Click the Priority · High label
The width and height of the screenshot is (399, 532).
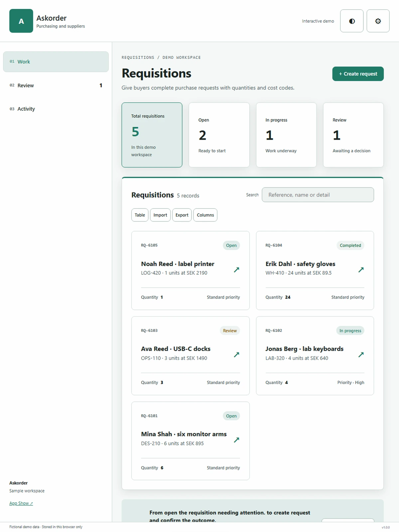[x=351, y=383]
